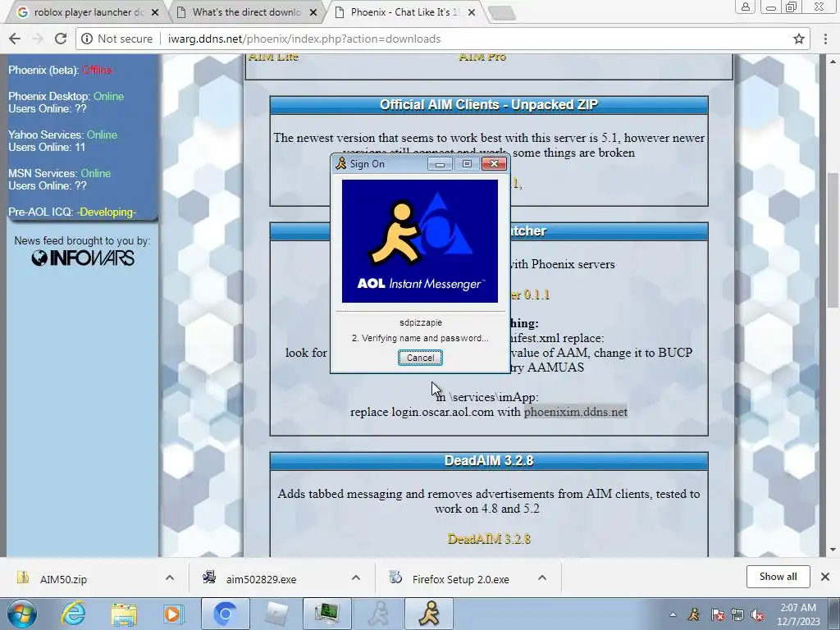Image resolution: width=840 pixels, height=630 pixels.
Task: Switch to the faded AIM taskbar item
Action: (x=379, y=614)
